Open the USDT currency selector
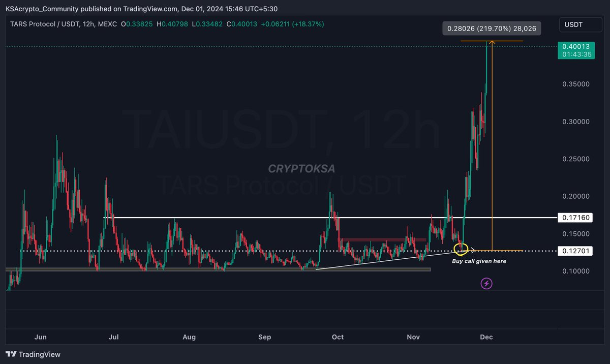Image resolution: width=610 pixels, height=364 pixels. click(580, 25)
